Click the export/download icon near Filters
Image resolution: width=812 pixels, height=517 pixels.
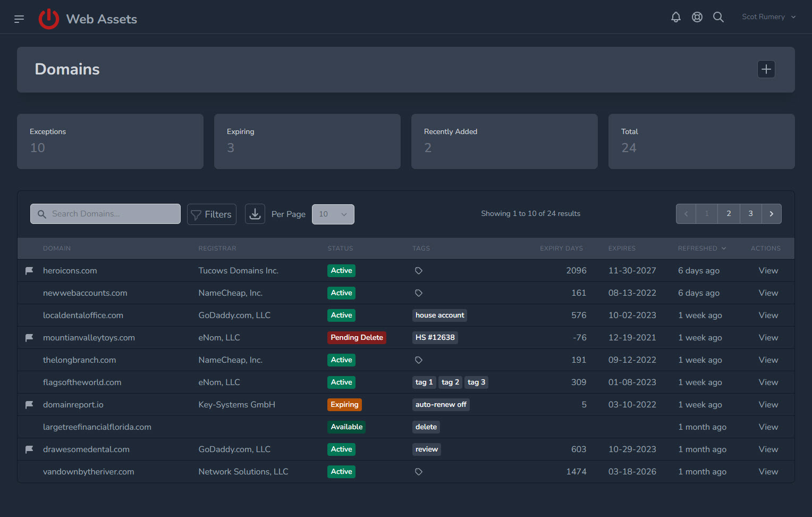coord(255,213)
